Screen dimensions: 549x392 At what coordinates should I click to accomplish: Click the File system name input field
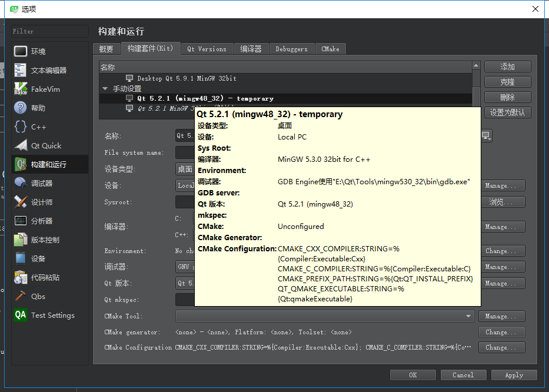pyautogui.click(x=185, y=152)
